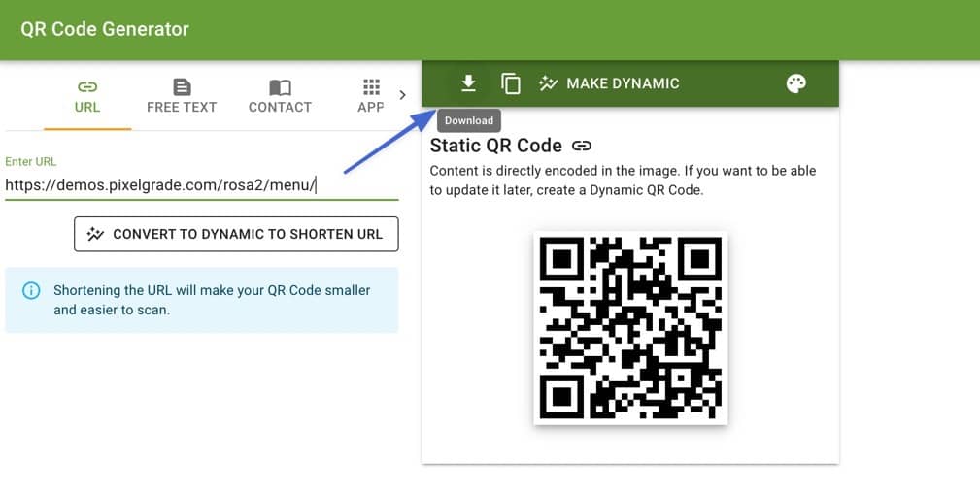Image resolution: width=980 pixels, height=494 pixels.
Task: Open the App tab
Action: (371, 96)
